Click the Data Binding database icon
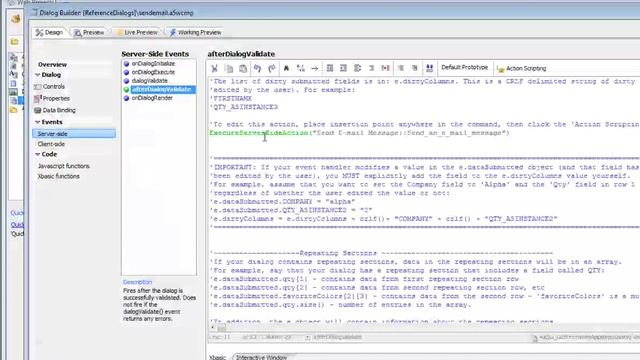This screenshot has height=360, width=640. 38,110
